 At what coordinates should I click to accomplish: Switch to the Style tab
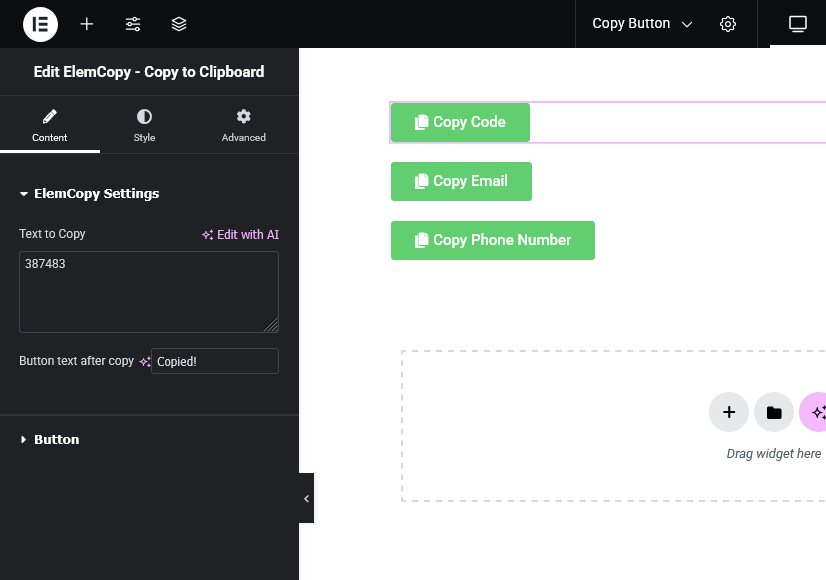(x=144, y=125)
